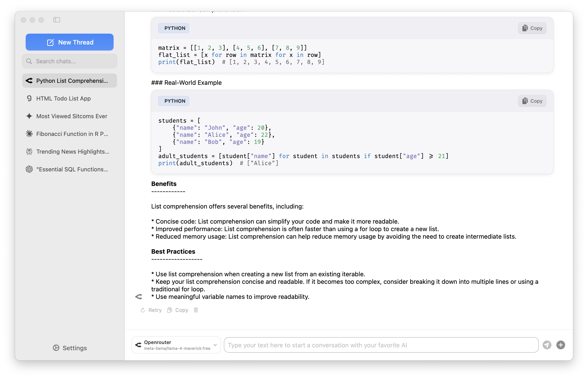This screenshot has height=379, width=588.
Task: Delete the message with trash icon
Action: point(196,310)
